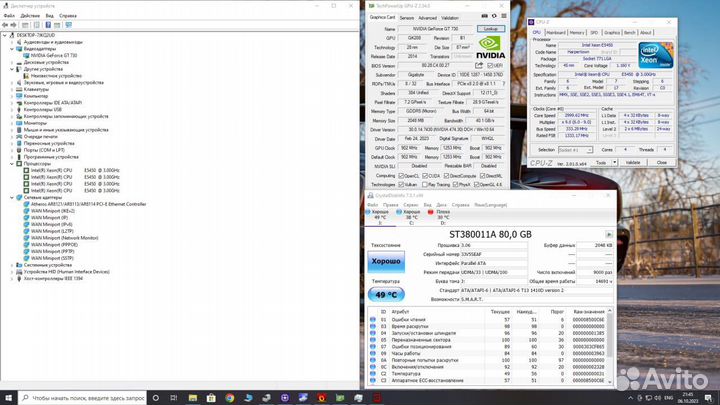Viewport: 720px width, 405px height.
Task: Click the Close button in CPU-Z
Action: pyautogui.click(x=661, y=163)
